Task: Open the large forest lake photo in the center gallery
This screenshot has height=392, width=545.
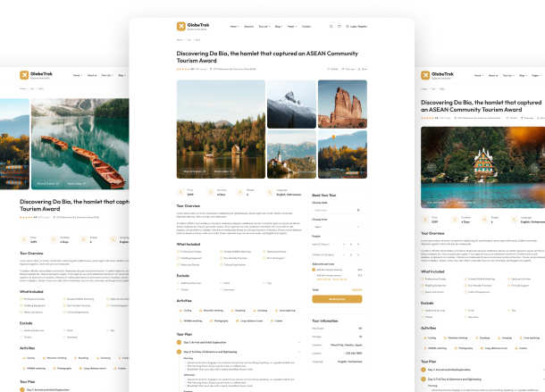Action: tap(221, 129)
